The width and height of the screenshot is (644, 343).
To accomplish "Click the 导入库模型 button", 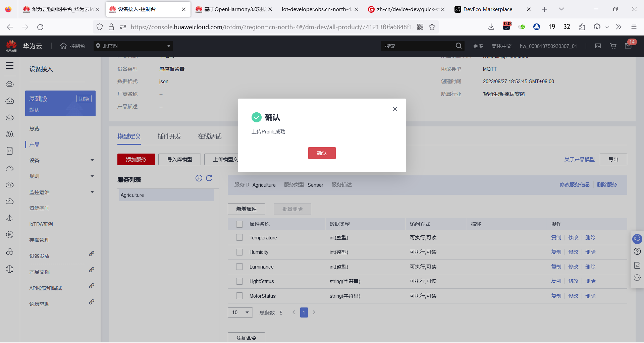I will 180,159.
